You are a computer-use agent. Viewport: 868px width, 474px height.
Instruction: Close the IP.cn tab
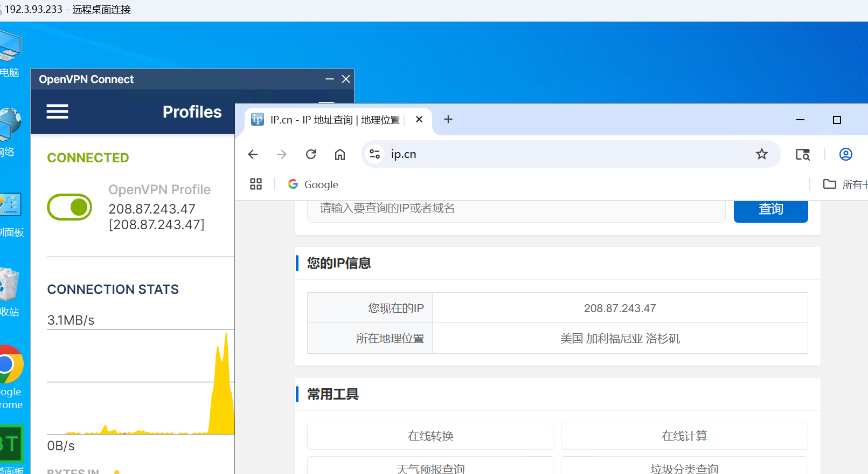tap(419, 120)
